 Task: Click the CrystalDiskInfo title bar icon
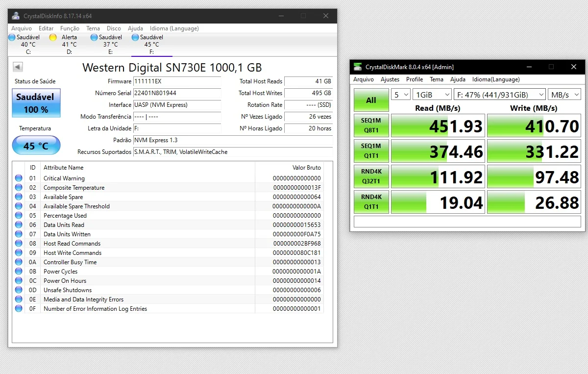pos(16,16)
